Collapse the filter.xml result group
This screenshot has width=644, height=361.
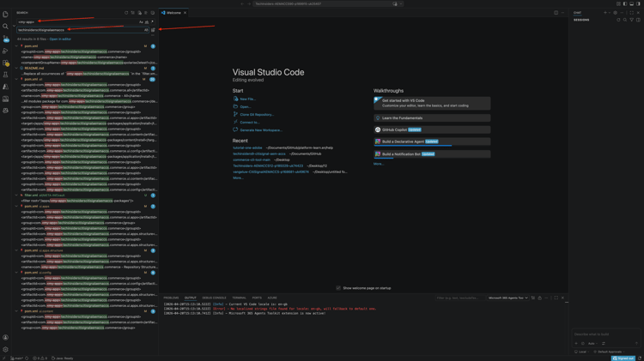(16, 196)
